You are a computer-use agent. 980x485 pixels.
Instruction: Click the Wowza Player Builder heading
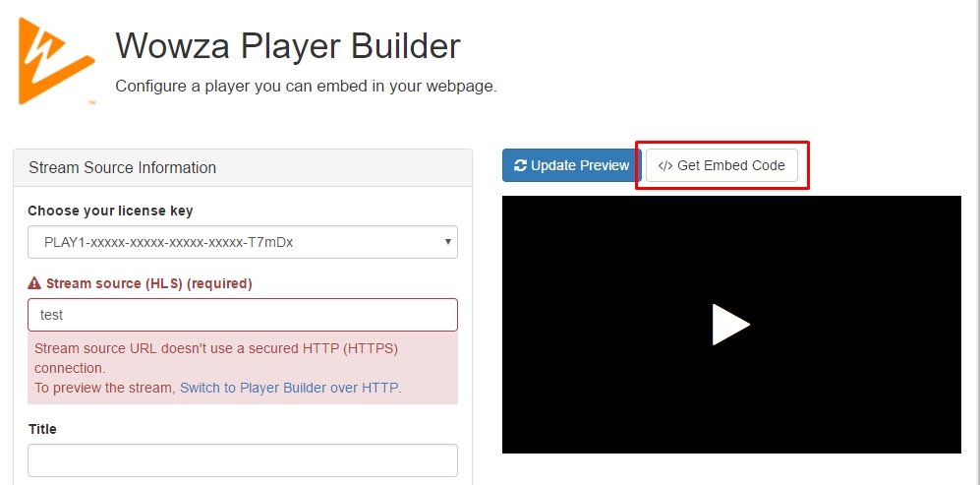288,46
